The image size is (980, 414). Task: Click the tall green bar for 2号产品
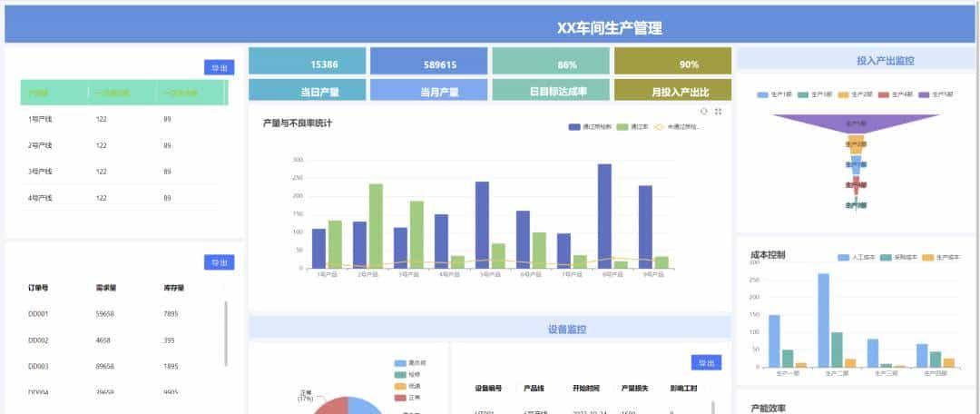click(376, 226)
